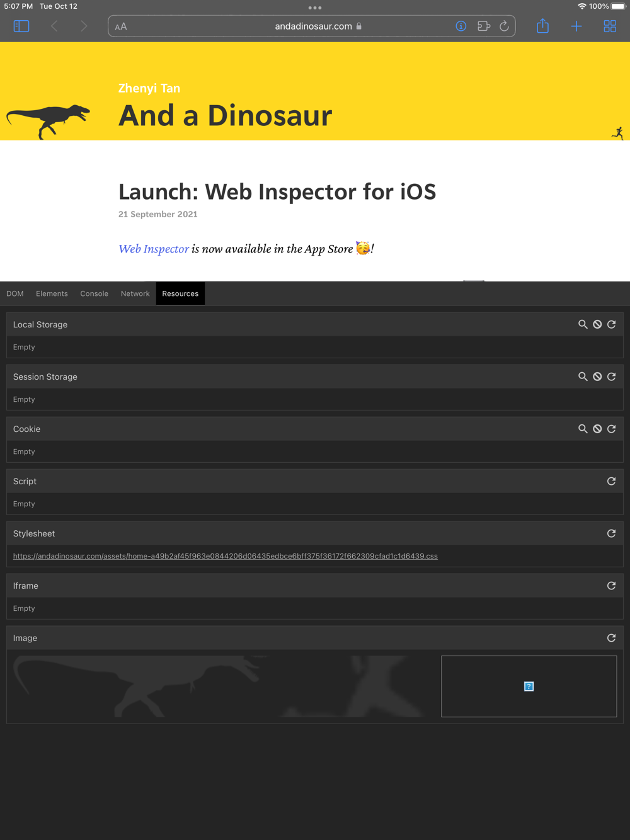The height and width of the screenshot is (840, 630).
Task: Open a new tab with plus
Action: tap(576, 26)
